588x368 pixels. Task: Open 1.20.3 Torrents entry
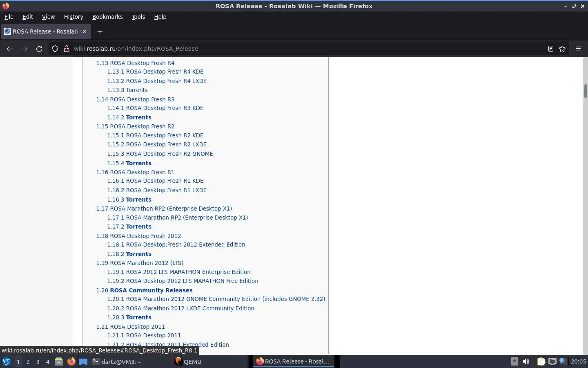tap(129, 317)
